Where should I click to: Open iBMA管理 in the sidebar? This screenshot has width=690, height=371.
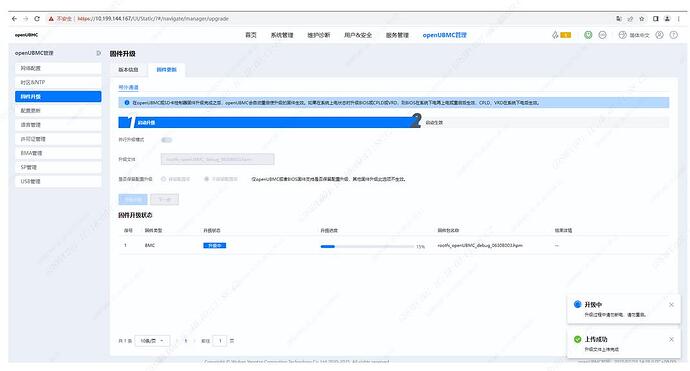(x=58, y=153)
